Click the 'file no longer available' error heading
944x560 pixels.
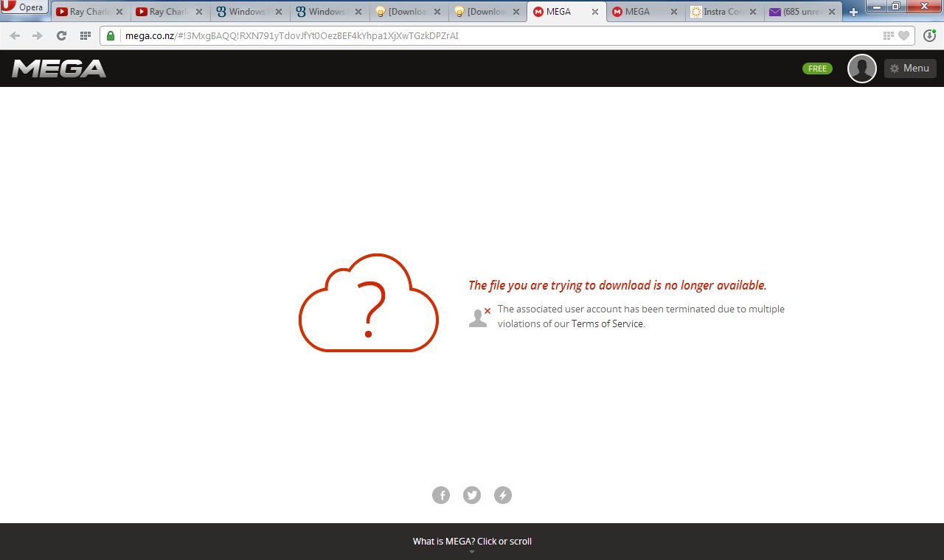617,285
